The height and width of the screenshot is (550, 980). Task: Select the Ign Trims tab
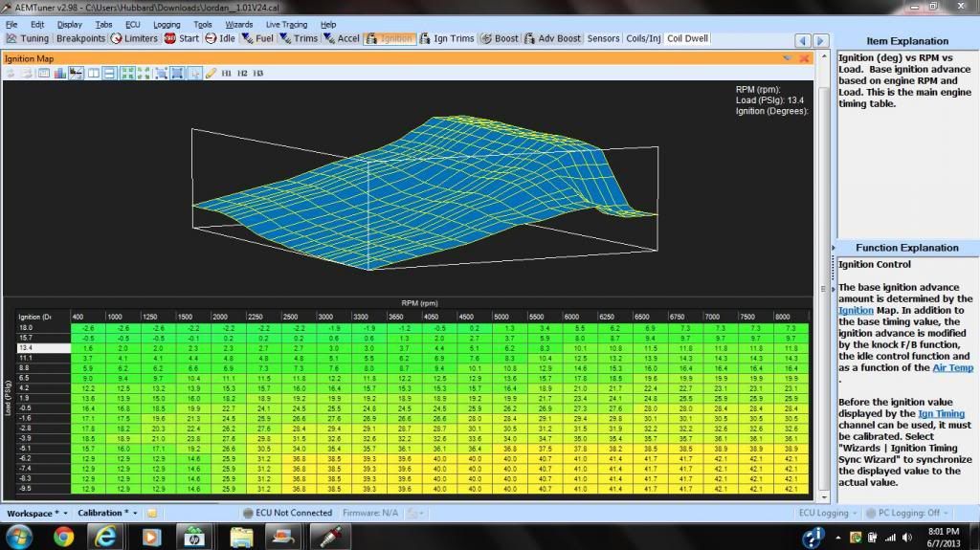(447, 38)
